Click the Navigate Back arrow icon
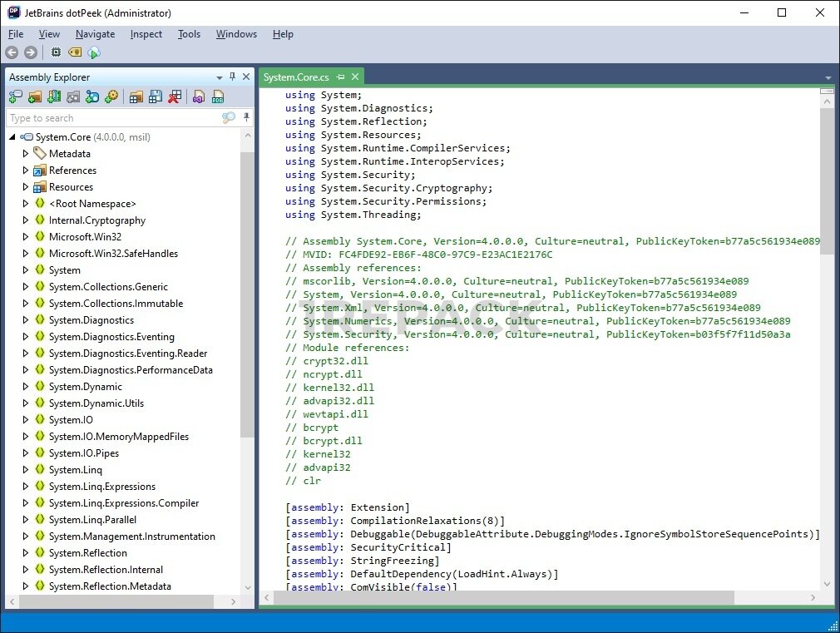 click(12, 52)
